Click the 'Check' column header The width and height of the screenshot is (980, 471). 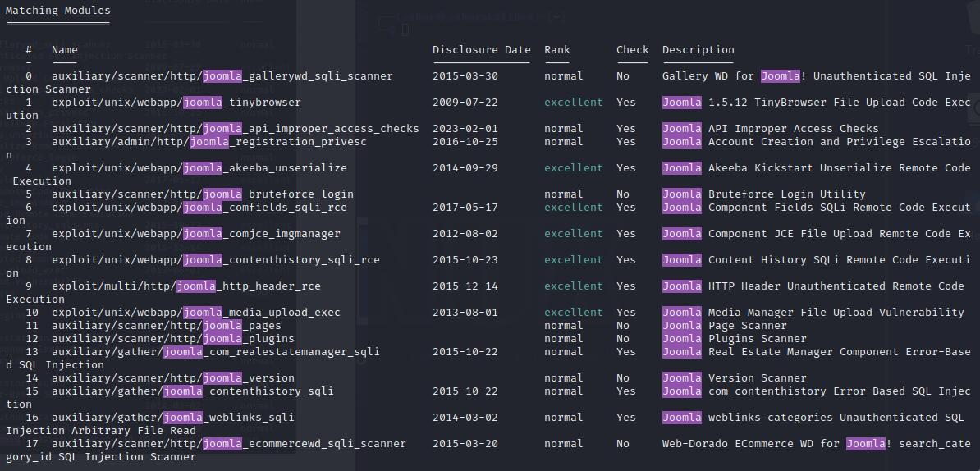point(633,50)
